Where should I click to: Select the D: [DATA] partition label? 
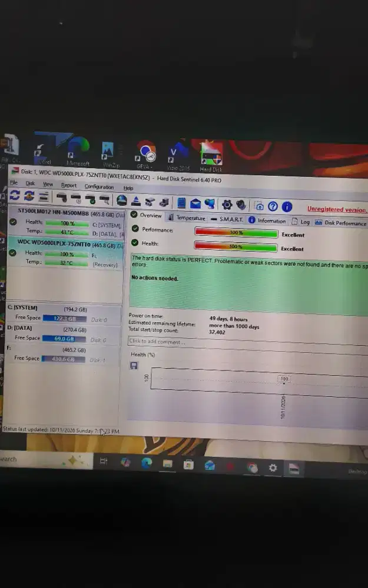[x=19, y=328]
